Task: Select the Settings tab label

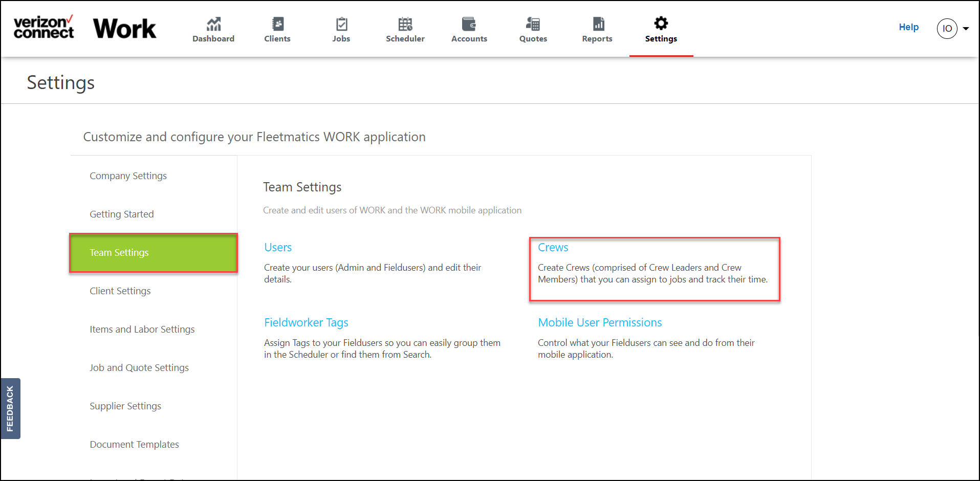Action: point(661,39)
